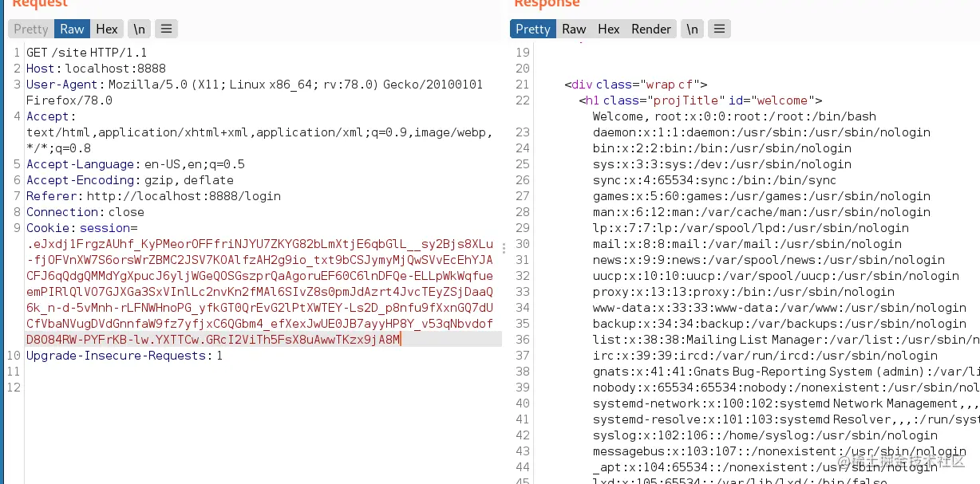
Task: Click the 'Host: localhost:8888' header line
Action: (x=97, y=69)
